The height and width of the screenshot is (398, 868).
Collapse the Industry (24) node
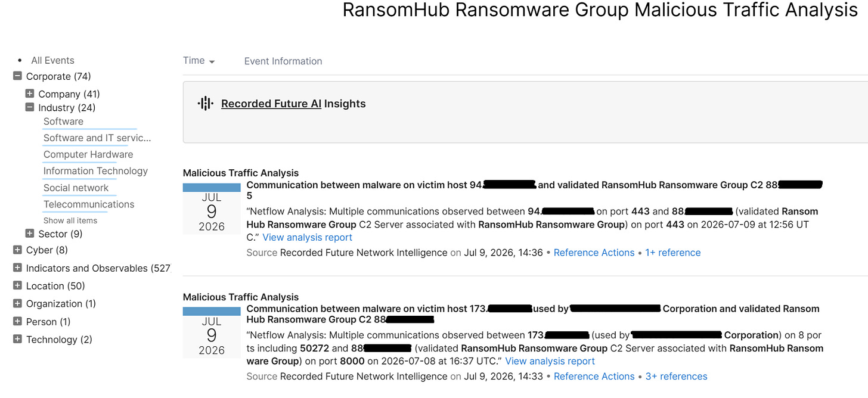pyautogui.click(x=30, y=108)
